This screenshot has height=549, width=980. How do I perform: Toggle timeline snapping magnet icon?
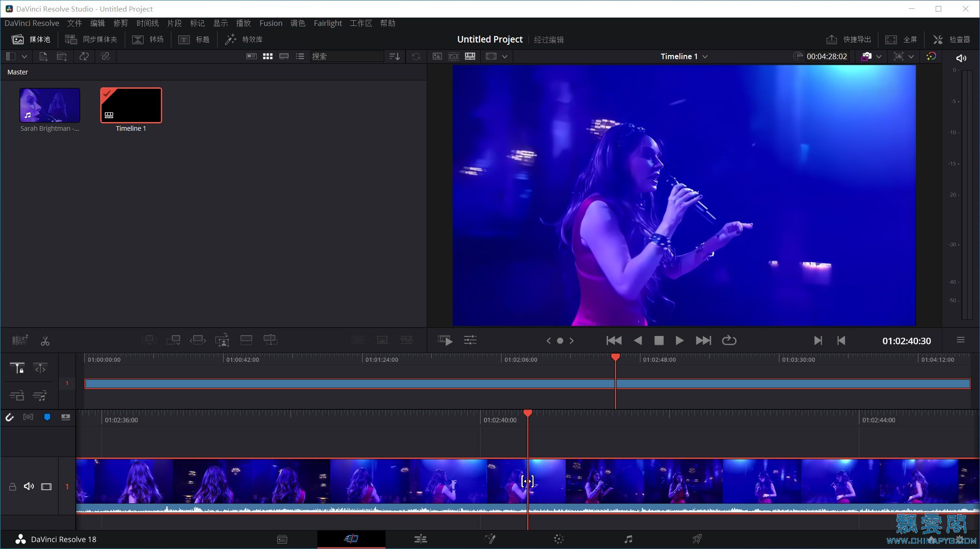click(10, 417)
